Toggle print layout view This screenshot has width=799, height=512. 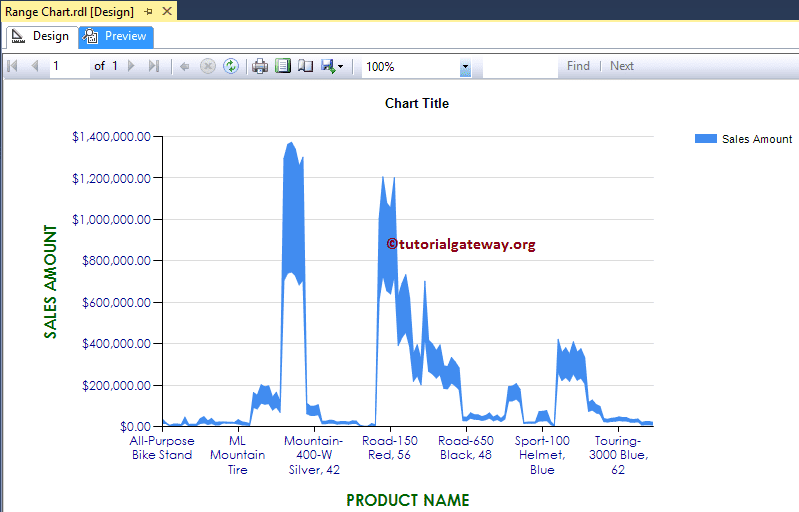click(x=283, y=66)
